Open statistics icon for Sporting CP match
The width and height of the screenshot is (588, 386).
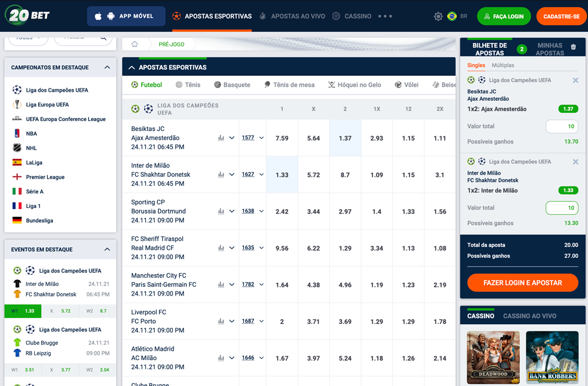click(x=221, y=212)
